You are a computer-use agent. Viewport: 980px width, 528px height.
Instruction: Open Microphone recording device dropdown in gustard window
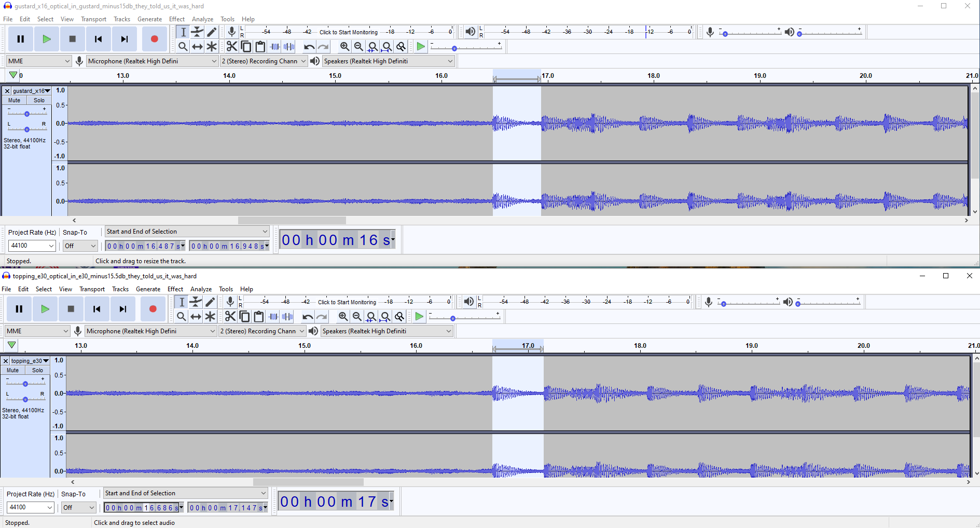click(152, 61)
